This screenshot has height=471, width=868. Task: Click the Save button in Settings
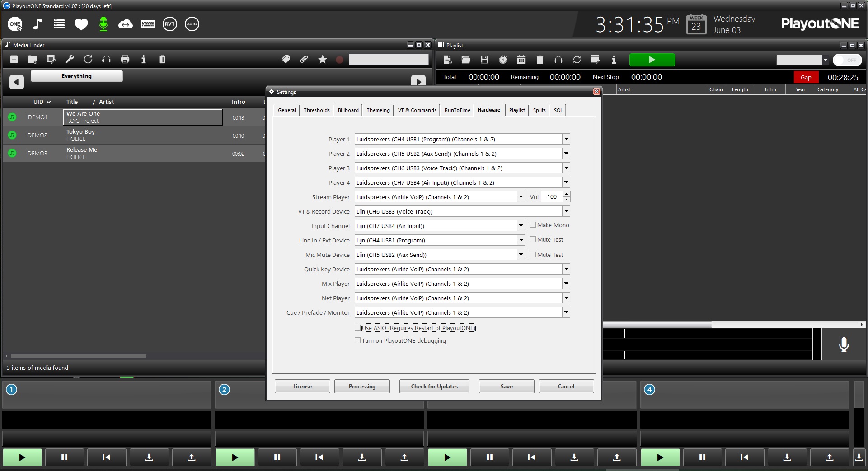pyautogui.click(x=507, y=387)
